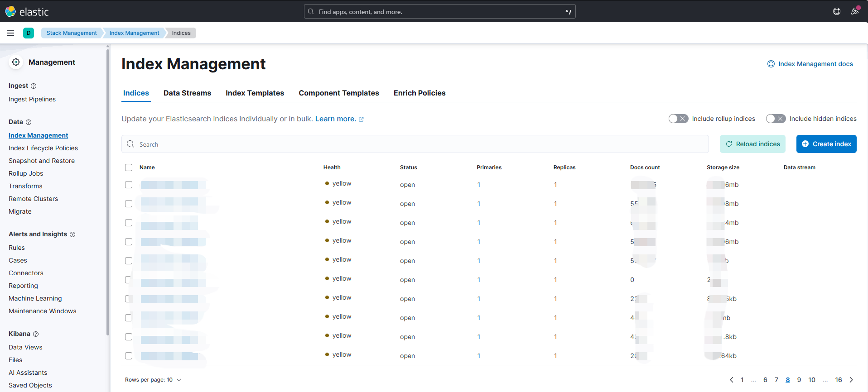Viewport: 868px width, 392px height.
Task: Click the magnifier icon in indices search
Action: click(x=130, y=144)
